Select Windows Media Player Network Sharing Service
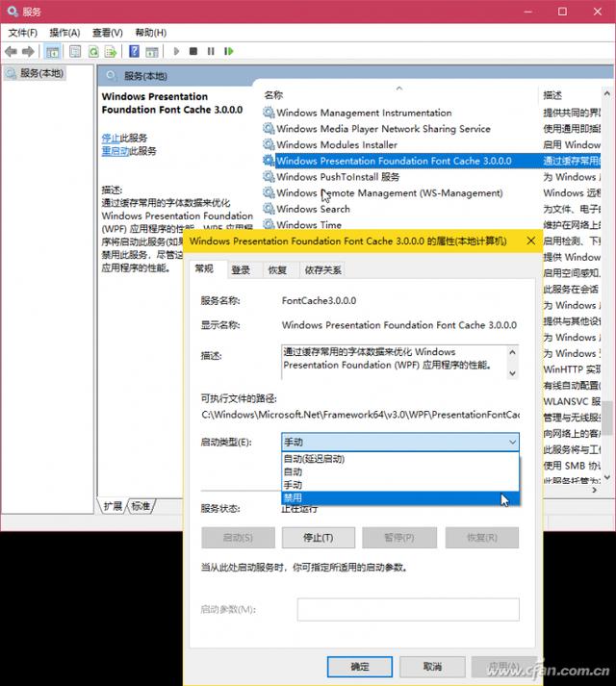Image resolution: width=616 pixels, height=686 pixels. (x=383, y=129)
